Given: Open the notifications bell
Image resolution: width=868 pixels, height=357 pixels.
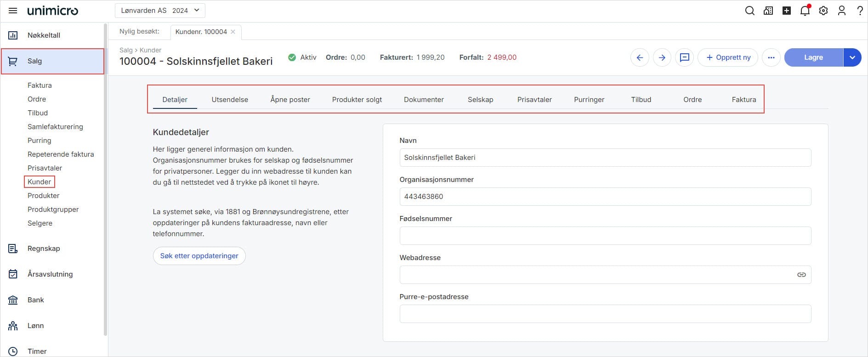Looking at the screenshot, I should pos(805,11).
